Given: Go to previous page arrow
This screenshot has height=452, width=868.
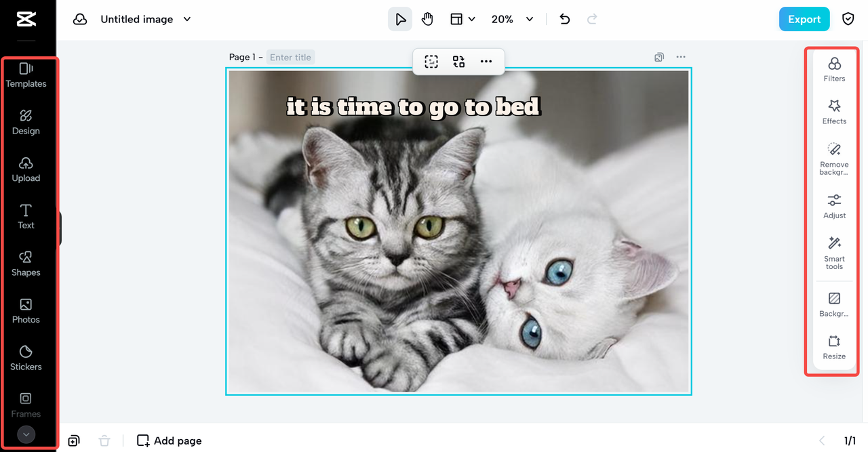Looking at the screenshot, I should [822, 440].
